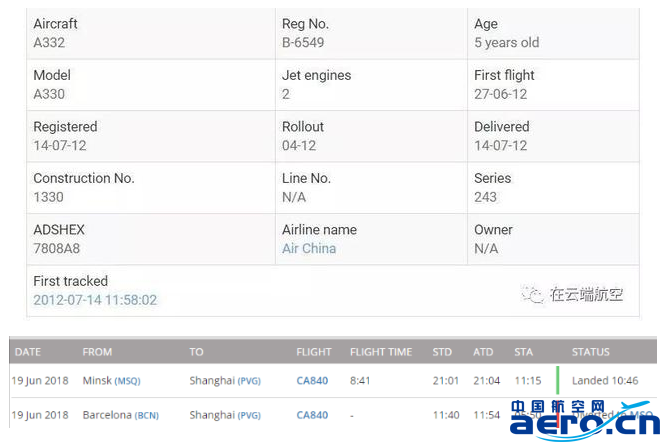Click the flight time 8:41

tap(360, 380)
